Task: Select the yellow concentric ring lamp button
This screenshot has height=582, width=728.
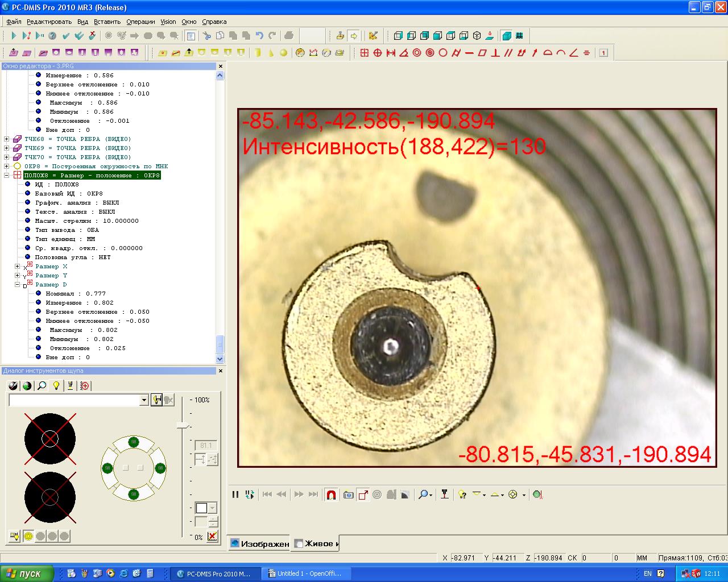Action: (28, 536)
